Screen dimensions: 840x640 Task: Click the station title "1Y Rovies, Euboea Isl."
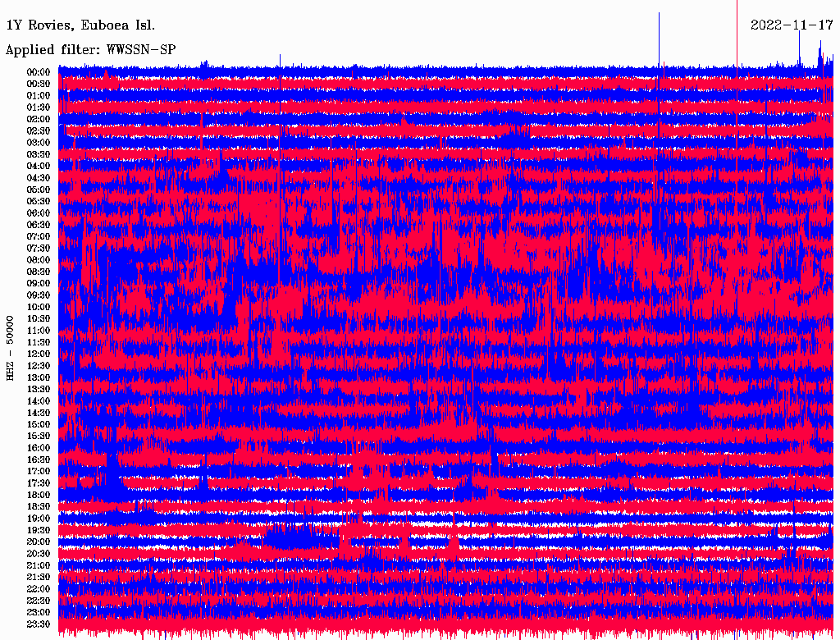tap(80, 25)
